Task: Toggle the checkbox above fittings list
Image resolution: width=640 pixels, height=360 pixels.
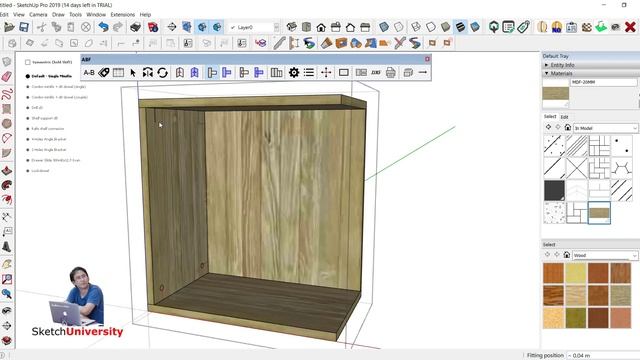Action: (28, 62)
